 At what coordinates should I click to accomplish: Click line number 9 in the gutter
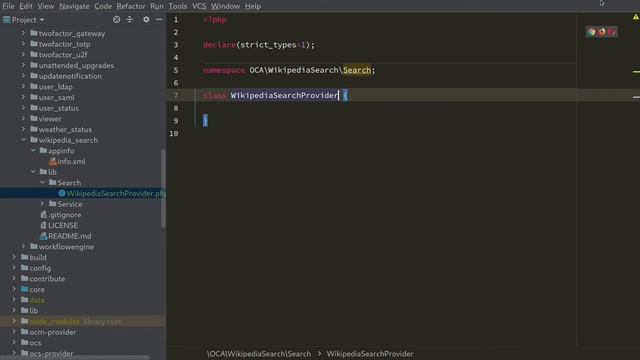(176, 121)
